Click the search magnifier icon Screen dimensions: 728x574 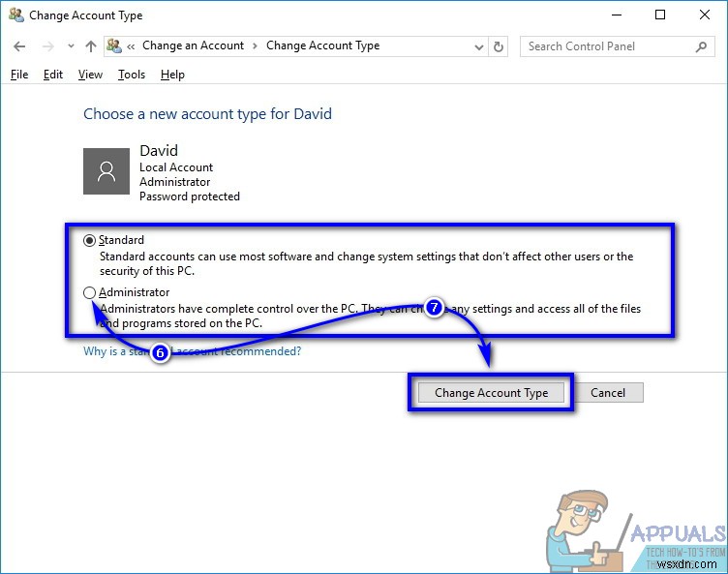702,46
